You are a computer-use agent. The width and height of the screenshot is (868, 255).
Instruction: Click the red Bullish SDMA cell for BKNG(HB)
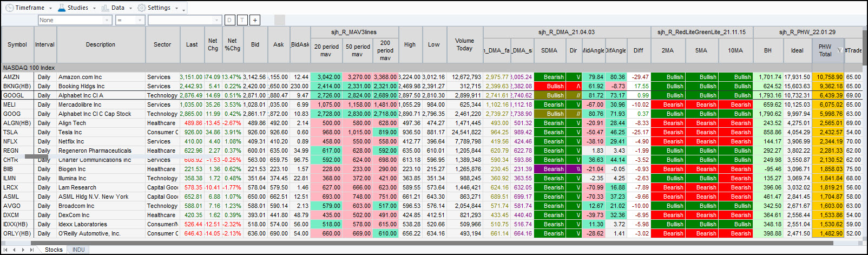coord(549,86)
